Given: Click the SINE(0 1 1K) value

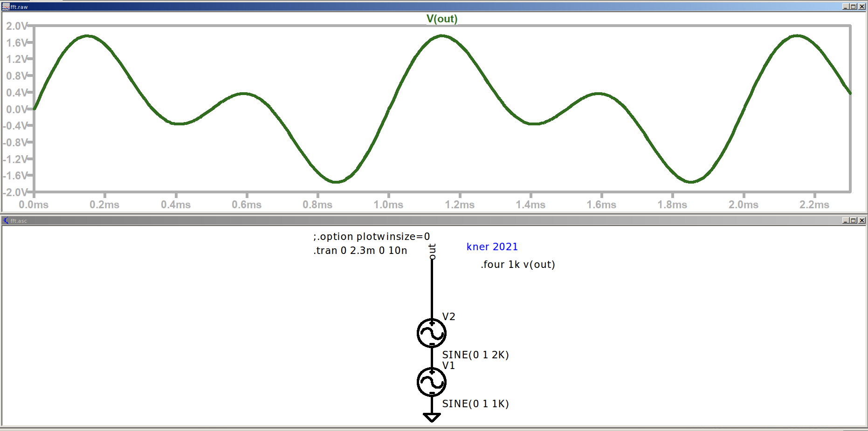Looking at the screenshot, I should 475,404.
